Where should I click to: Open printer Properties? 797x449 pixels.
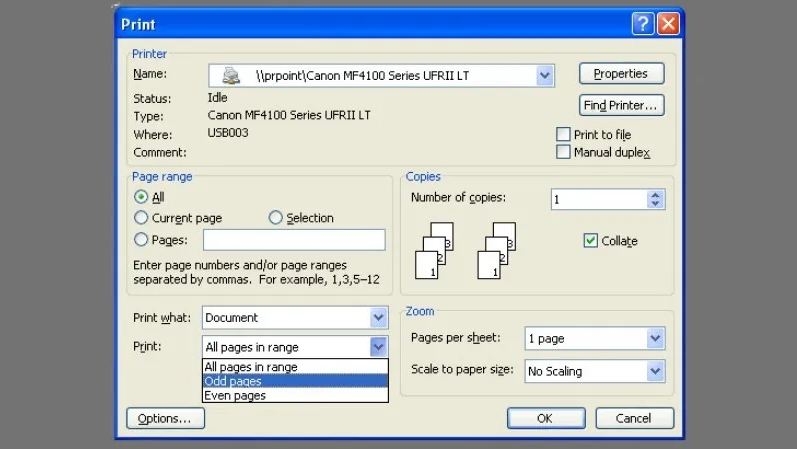(621, 74)
